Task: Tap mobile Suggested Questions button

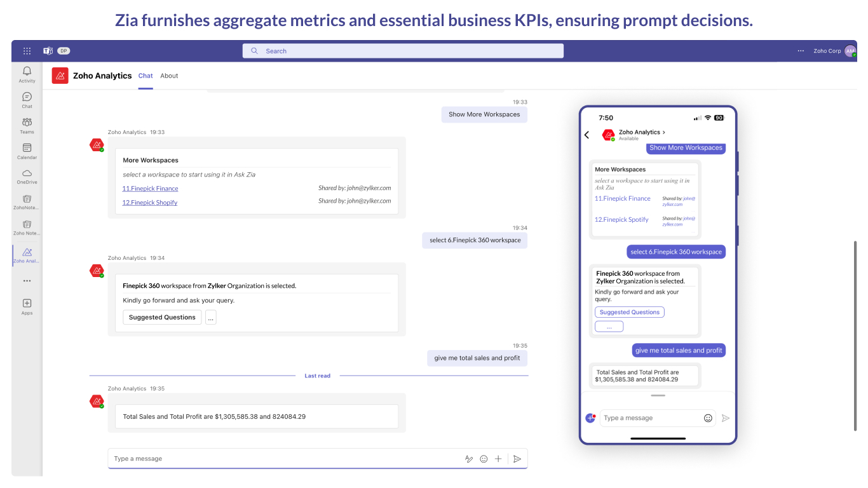Action: click(x=630, y=312)
